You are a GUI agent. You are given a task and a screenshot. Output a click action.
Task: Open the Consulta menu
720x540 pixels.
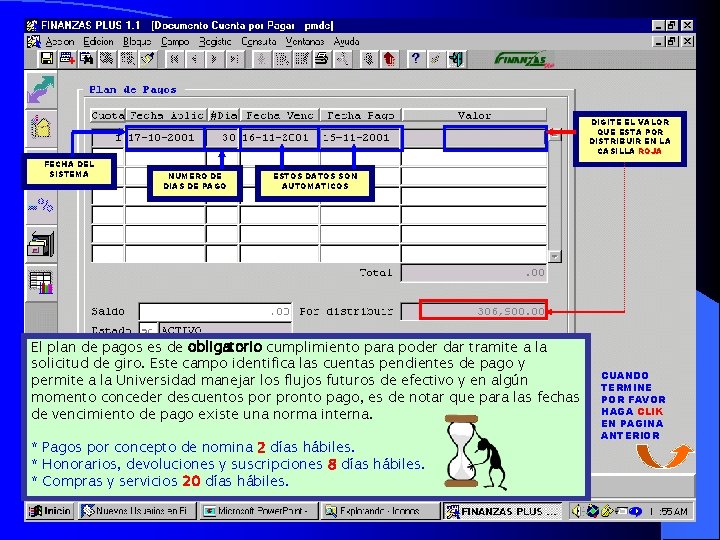[x=259, y=42]
